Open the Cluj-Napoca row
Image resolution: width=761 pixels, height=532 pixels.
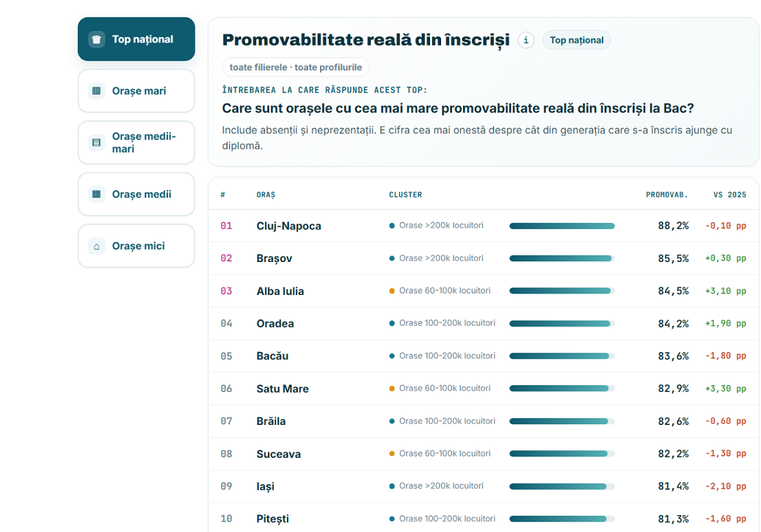click(484, 226)
